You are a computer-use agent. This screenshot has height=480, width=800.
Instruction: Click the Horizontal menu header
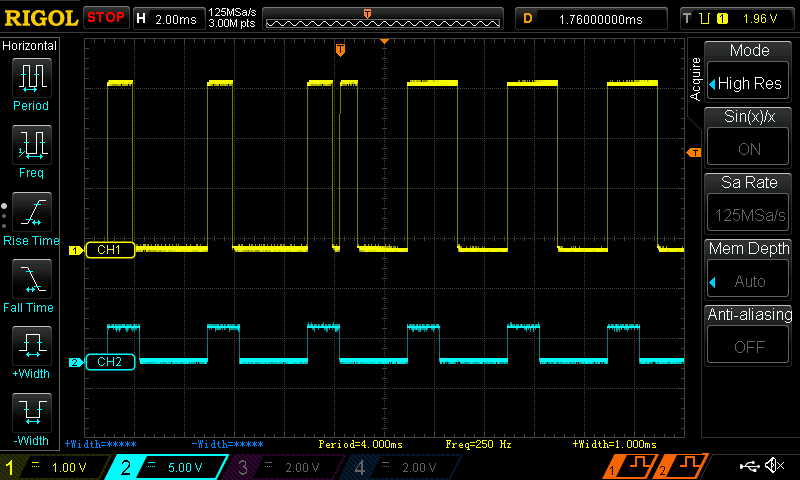(x=30, y=46)
